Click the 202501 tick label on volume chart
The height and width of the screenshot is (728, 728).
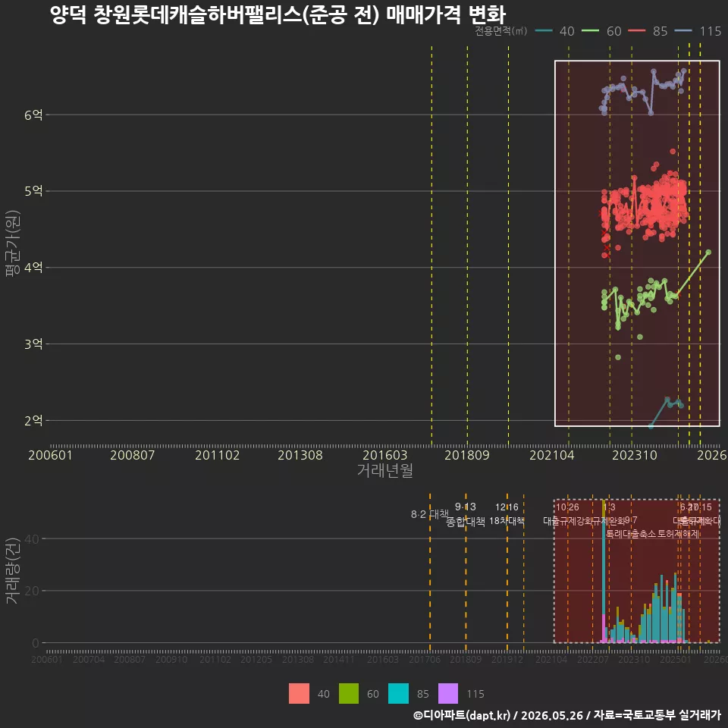click(676, 659)
